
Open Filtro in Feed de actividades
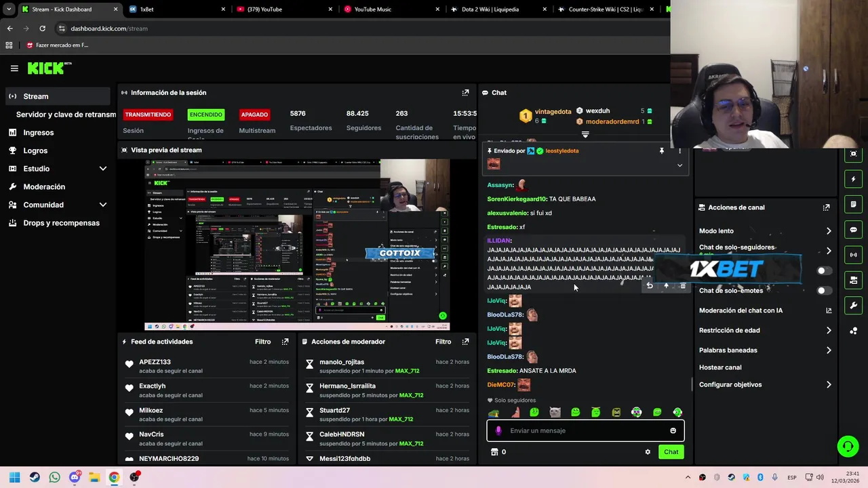coord(262,342)
